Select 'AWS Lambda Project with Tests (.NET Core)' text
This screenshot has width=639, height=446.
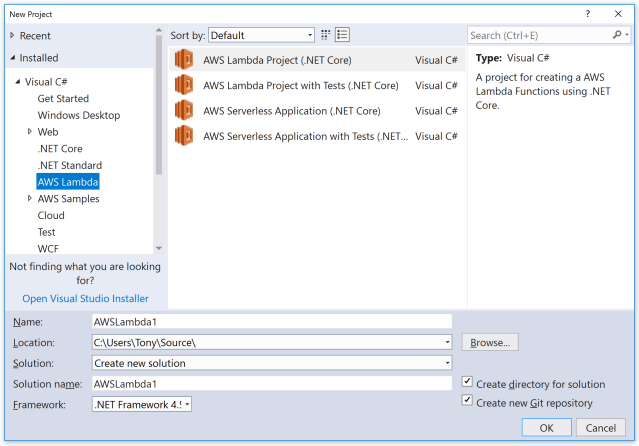tap(301, 86)
